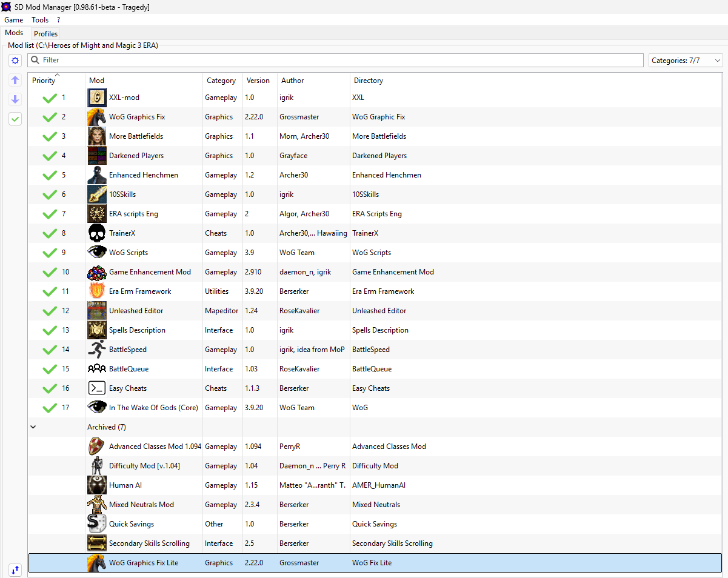Click the Author column header
728x578 pixels.
(x=292, y=81)
